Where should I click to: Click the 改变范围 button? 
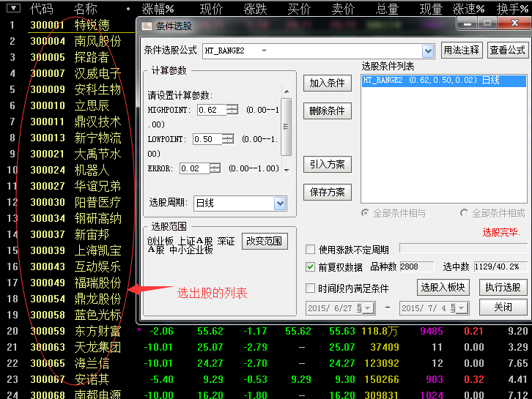coord(265,241)
